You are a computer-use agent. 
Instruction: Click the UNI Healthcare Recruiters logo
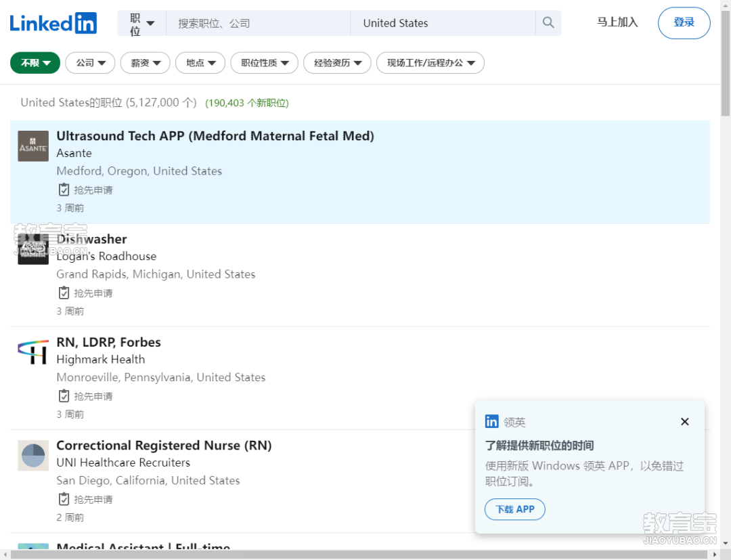33,456
